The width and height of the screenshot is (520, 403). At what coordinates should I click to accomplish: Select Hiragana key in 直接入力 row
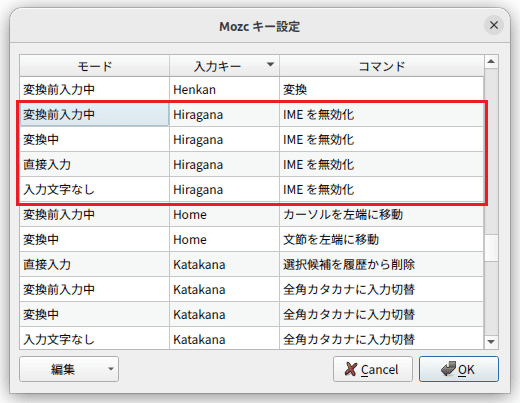pyautogui.click(x=224, y=164)
